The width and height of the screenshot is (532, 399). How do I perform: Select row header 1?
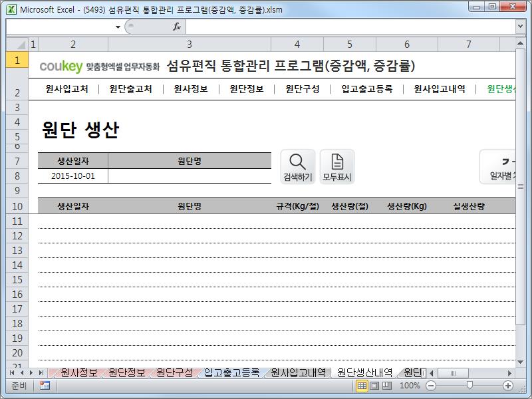tap(17, 61)
